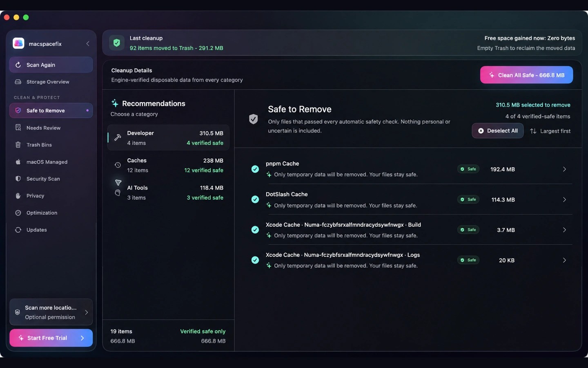Expand pnpm Cache details chevron
The width and height of the screenshot is (588, 368).
tap(564, 169)
